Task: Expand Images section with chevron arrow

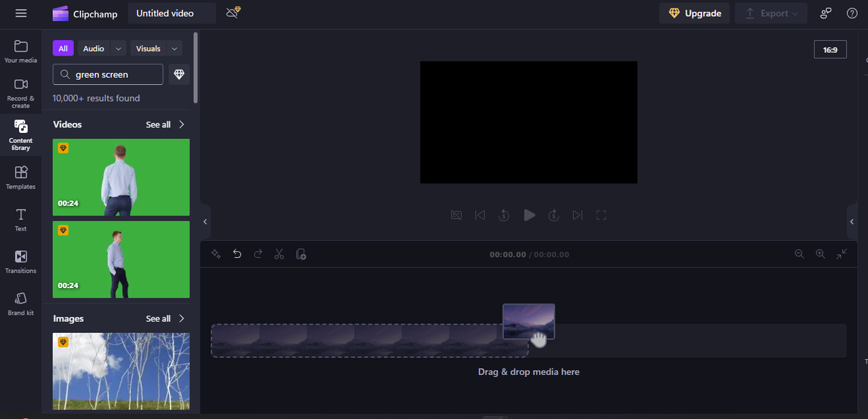Action: click(x=182, y=319)
